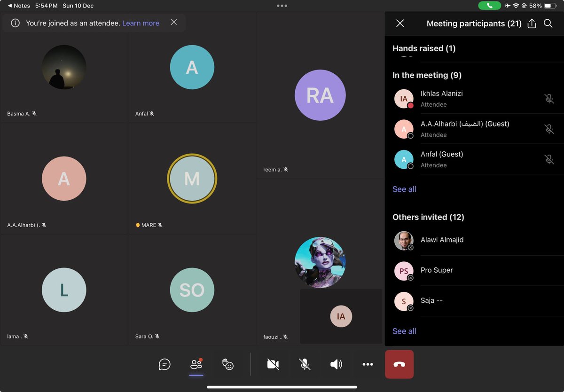
Task: Click the Meeting participants (21) title
Action: (x=474, y=24)
